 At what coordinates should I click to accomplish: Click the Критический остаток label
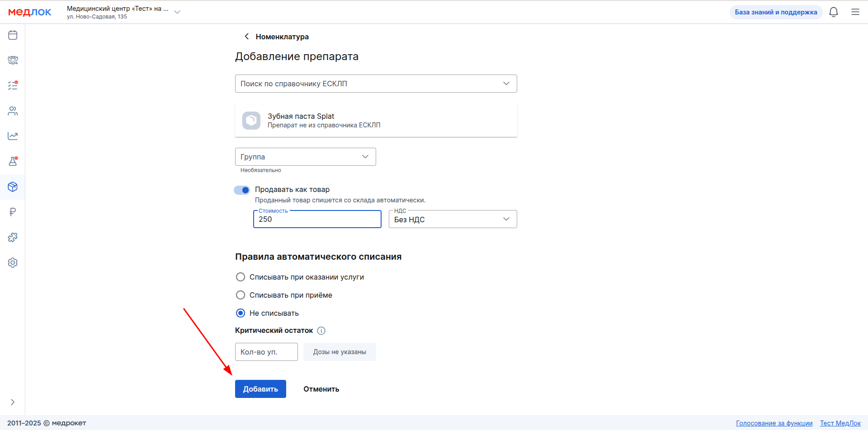[x=274, y=331]
